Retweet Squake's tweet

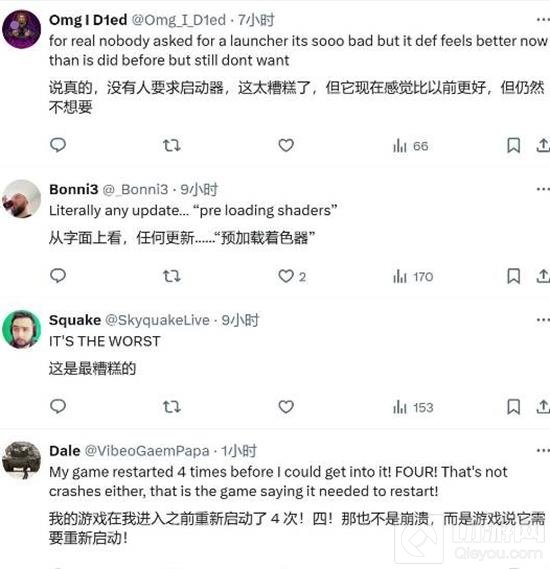(171, 407)
